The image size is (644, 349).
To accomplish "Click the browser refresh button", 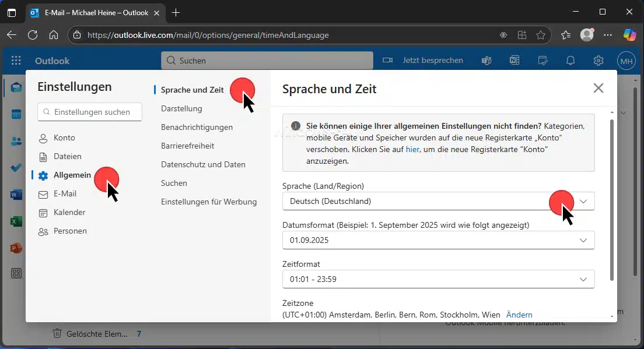I will click(32, 35).
